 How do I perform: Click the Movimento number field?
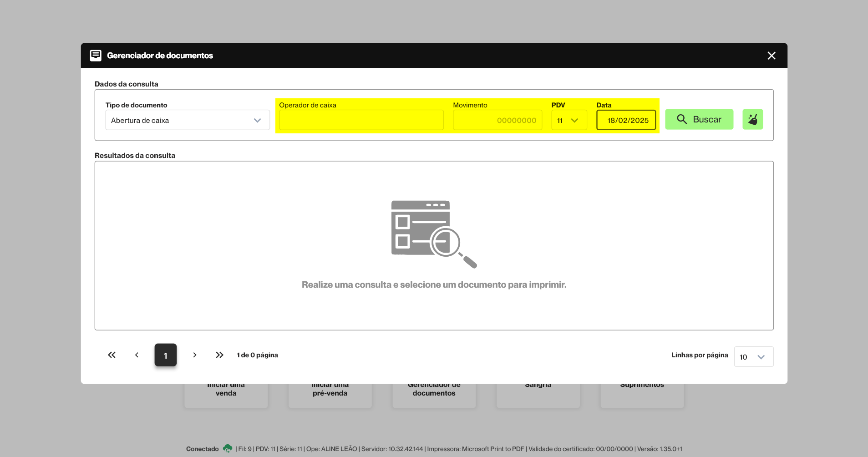pyautogui.click(x=497, y=120)
